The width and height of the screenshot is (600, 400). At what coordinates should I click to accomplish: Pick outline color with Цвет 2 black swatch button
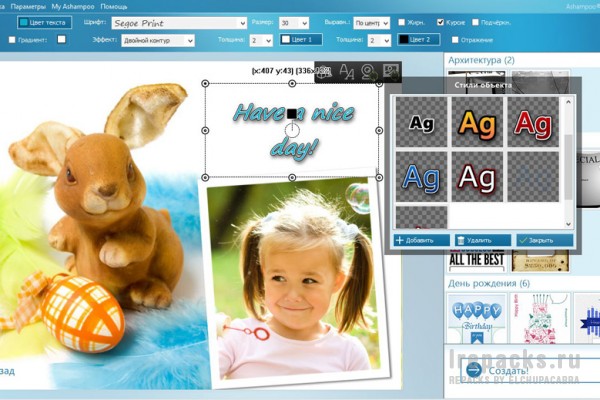(x=419, y=39)
